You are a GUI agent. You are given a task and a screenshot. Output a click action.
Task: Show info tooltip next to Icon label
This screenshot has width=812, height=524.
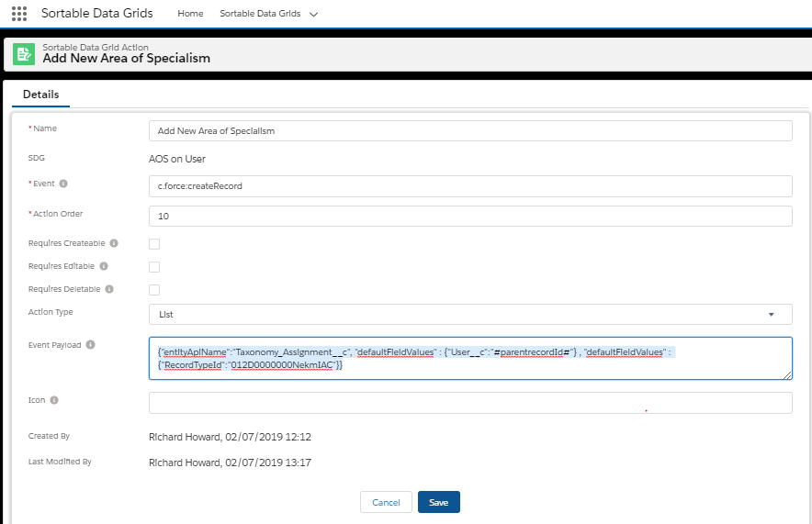click(54, 400)
